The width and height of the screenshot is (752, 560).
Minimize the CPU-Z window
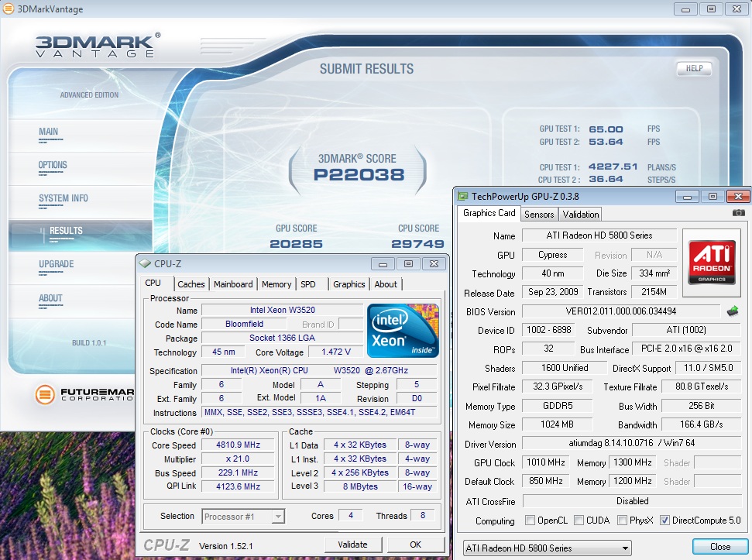(x=383, y=263)
